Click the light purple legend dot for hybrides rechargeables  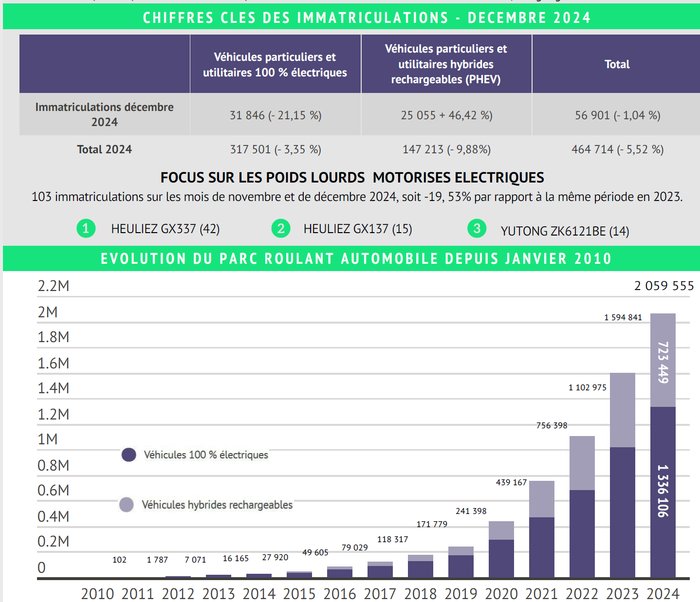click(x=127, y=505)
